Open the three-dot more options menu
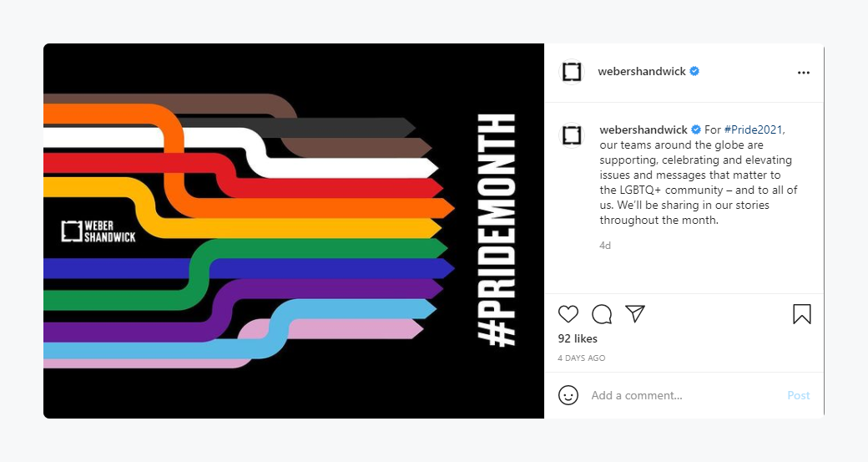Image resolution: width=868 pixels, height=462 pixels. (804, 73)
